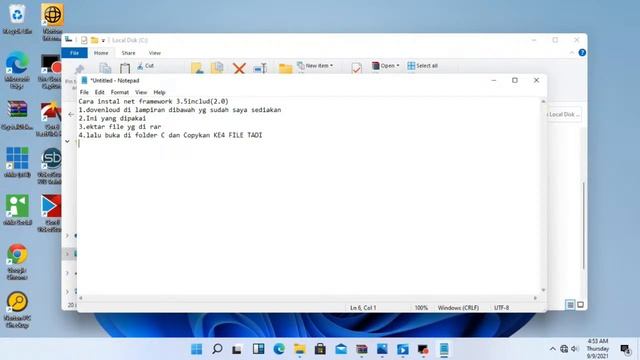Open File Explorer from taskbar

point(300,349)
